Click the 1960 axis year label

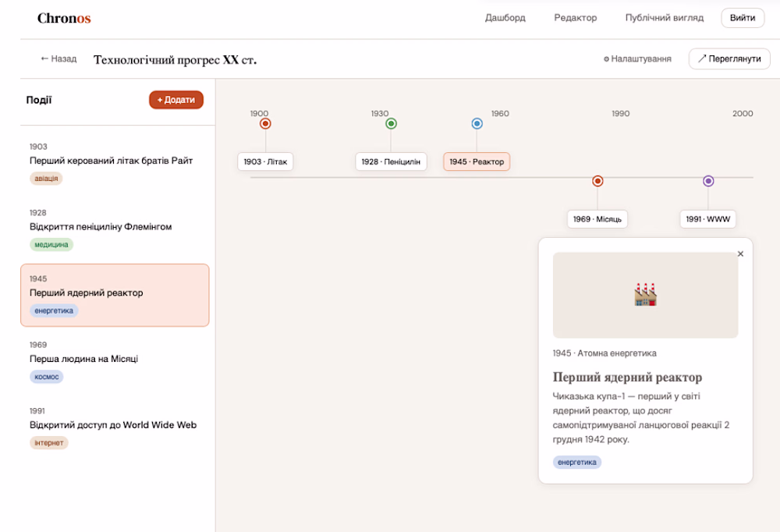(500, 113)
